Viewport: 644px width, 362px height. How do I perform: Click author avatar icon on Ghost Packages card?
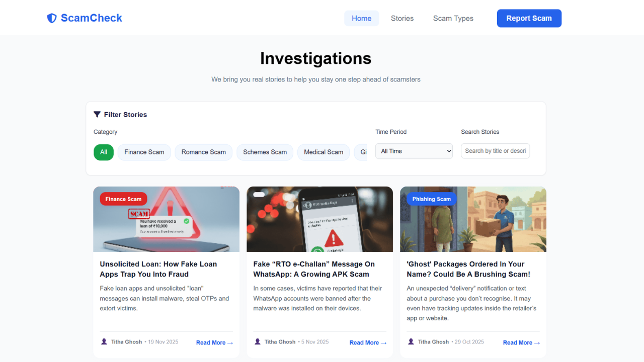pyautogui.click(x=411, y=342)
